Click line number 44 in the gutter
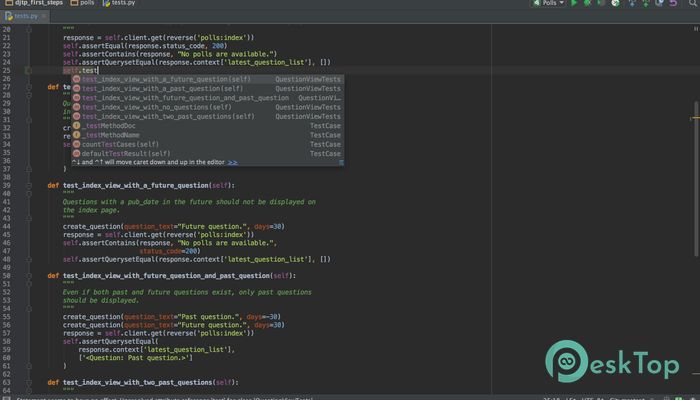The width and height of the screenshot is (700, 400). [6, 226]
